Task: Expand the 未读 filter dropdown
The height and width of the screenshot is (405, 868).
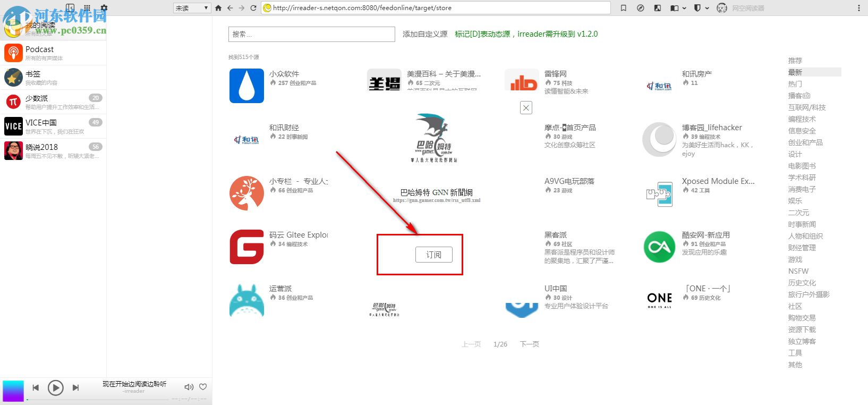Action: (x=192, y=8)
